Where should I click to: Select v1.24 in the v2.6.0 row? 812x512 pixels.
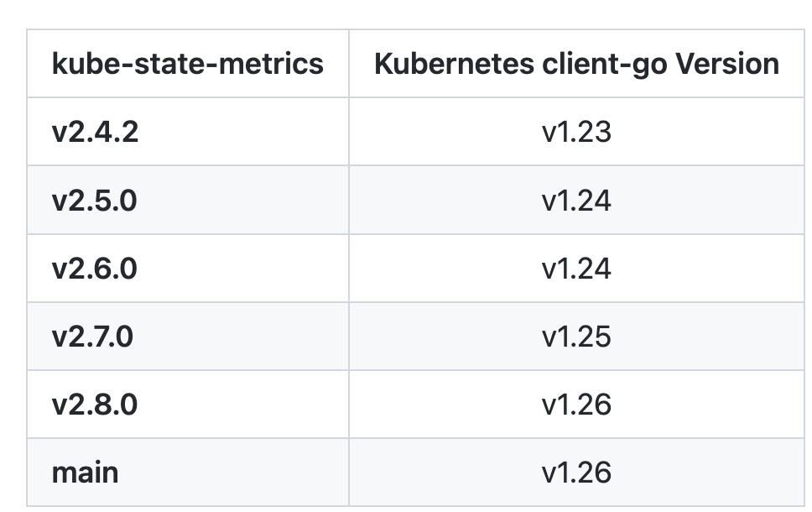click(x=576, y=269)
